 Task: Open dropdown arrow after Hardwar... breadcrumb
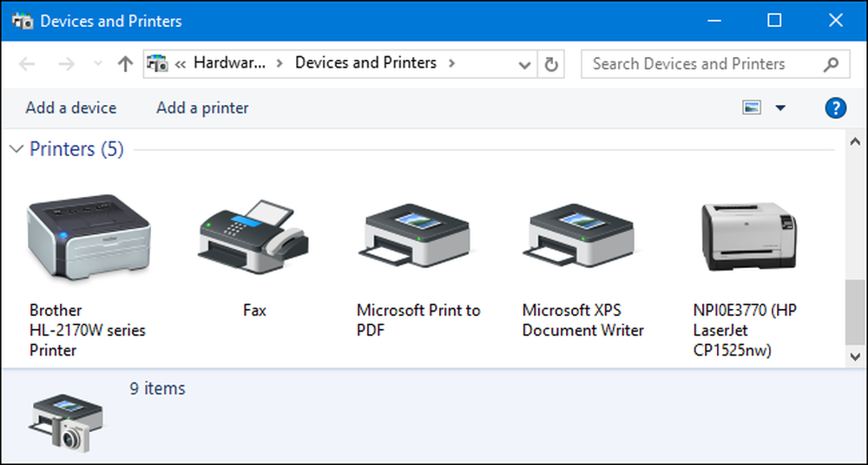click(279, 63)
